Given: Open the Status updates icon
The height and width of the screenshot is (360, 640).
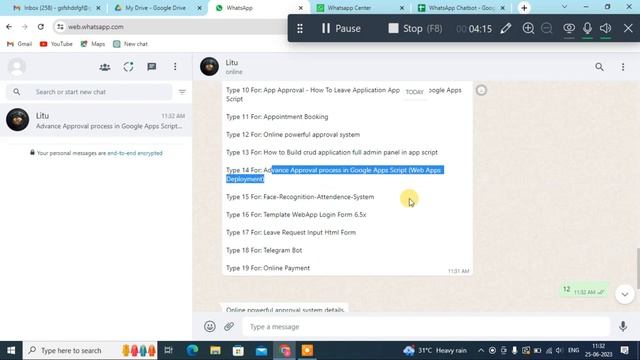Looking at the screenshot, I should [128, 67].
